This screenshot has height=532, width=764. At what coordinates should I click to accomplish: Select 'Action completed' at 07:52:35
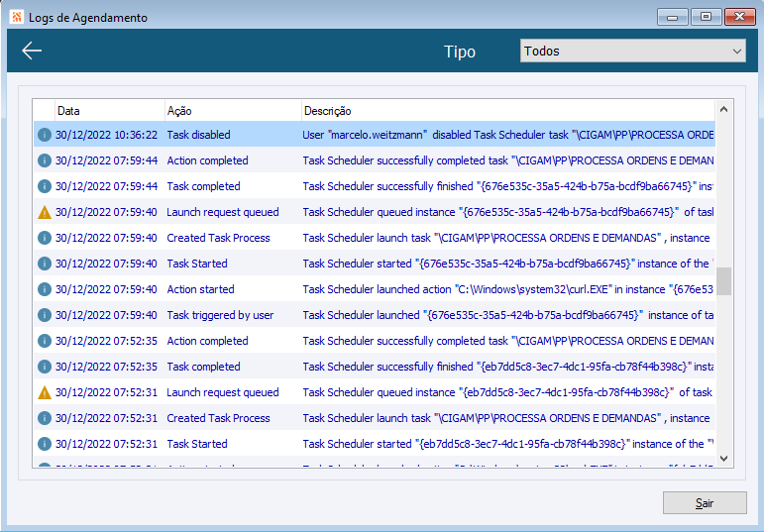(x=207, y=341)
